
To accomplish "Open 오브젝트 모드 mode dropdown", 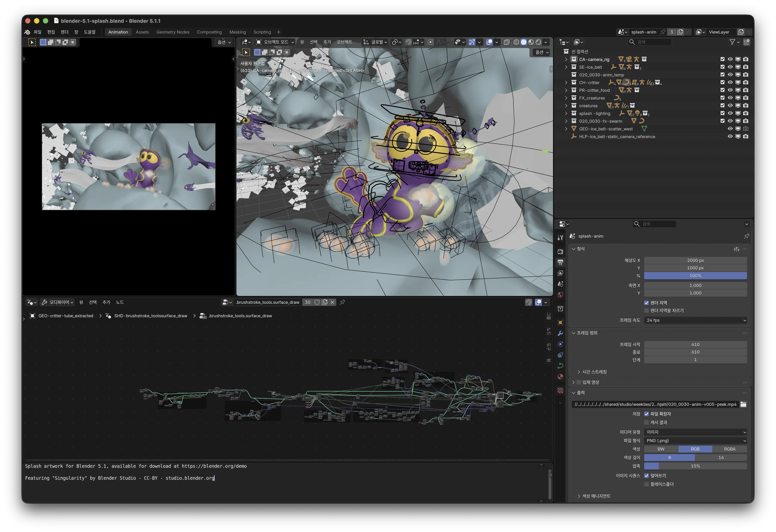I will (x=275, y=42).
